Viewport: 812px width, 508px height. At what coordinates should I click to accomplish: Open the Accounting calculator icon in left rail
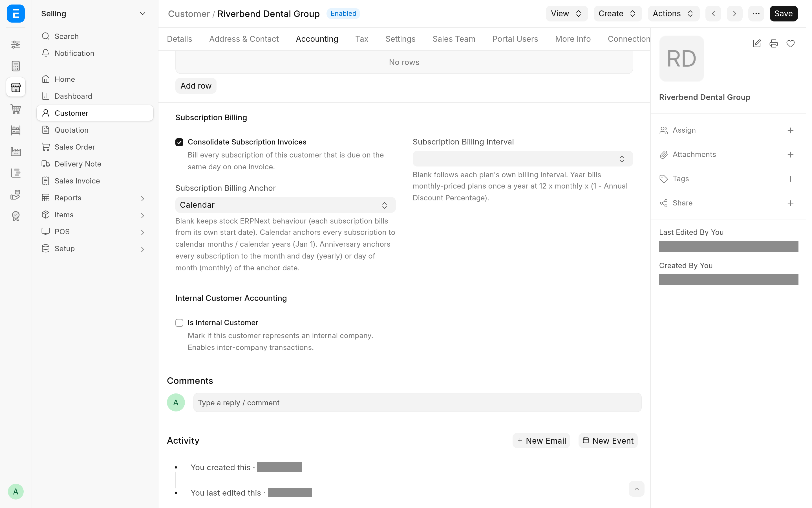click(x=16, y=66)
